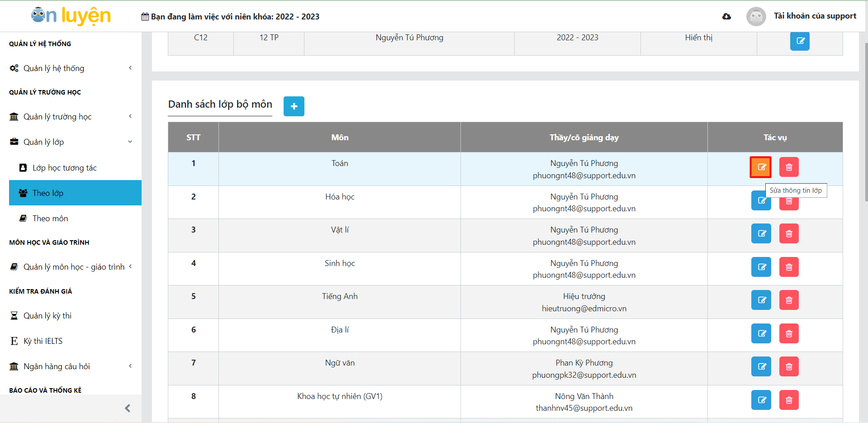Viewport: 868px width, 423px height.
Task: Open Theo môn in sidebar
Action: [50, 219]
